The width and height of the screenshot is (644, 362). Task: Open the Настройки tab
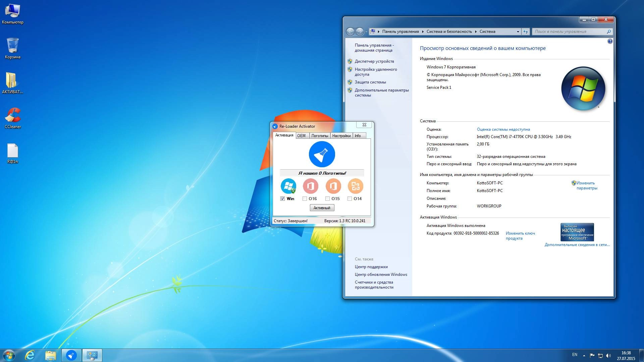(341, 136)
